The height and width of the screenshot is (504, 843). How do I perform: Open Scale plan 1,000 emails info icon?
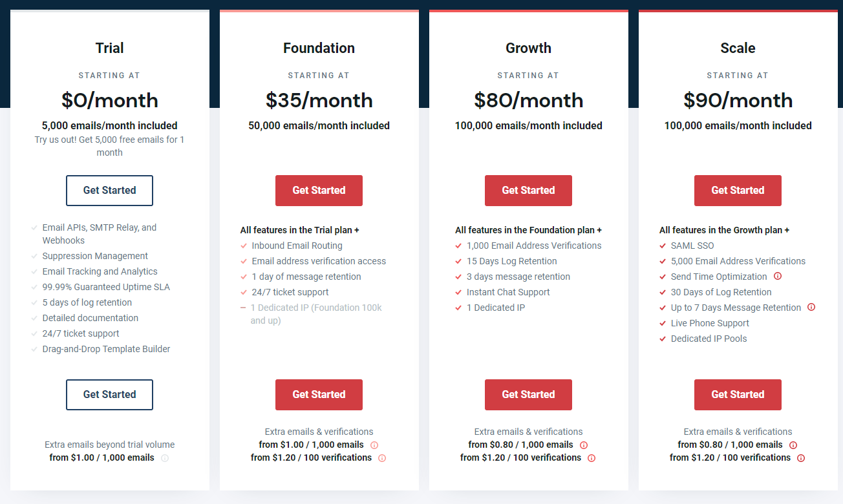(793, 445)
